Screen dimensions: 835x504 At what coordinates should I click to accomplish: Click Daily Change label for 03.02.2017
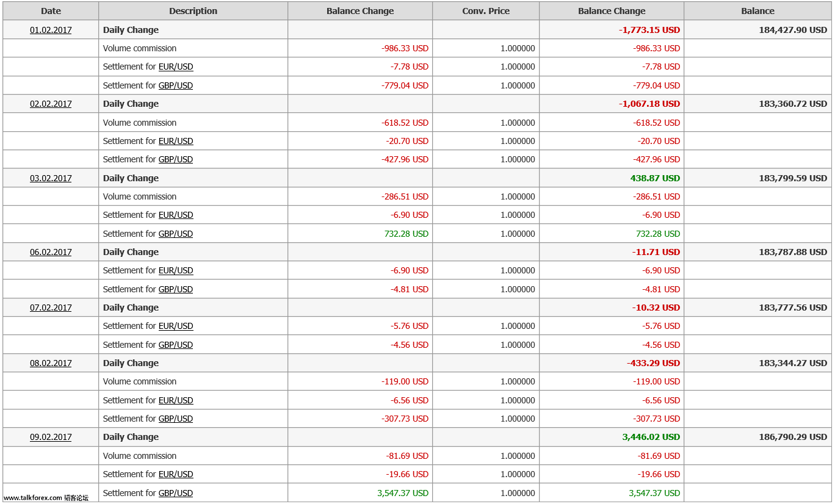[131, 178]
